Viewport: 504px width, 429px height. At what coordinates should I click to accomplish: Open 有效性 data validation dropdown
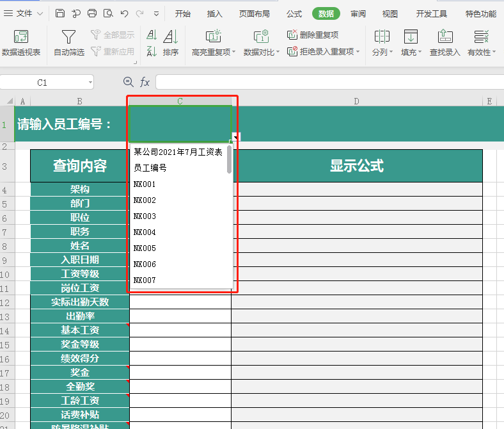click(482, 43)
